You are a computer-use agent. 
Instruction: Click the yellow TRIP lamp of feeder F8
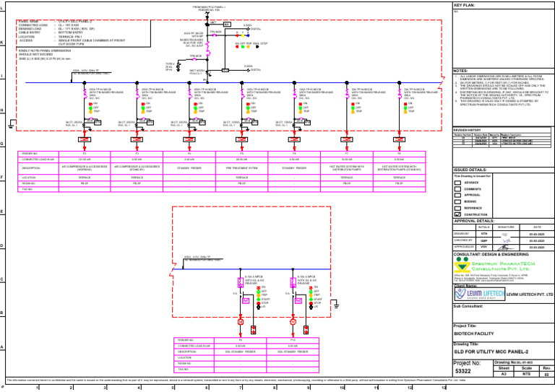point(405,112)
